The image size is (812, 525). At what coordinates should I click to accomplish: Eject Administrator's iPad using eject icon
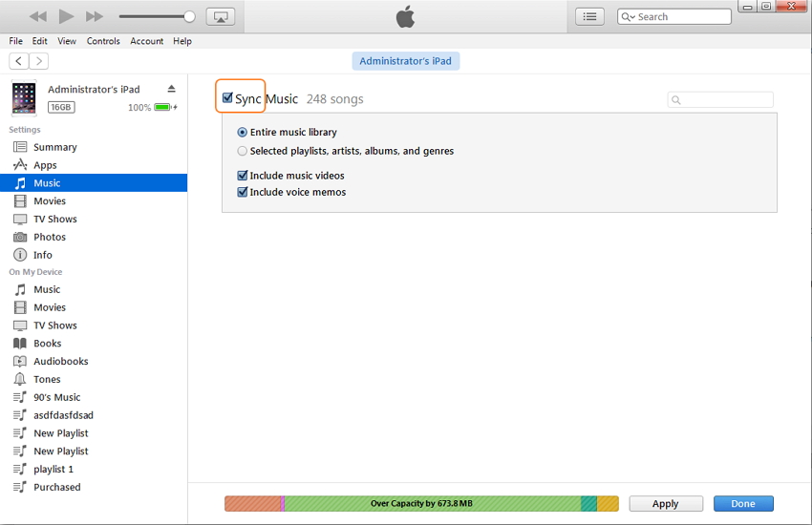171,89
